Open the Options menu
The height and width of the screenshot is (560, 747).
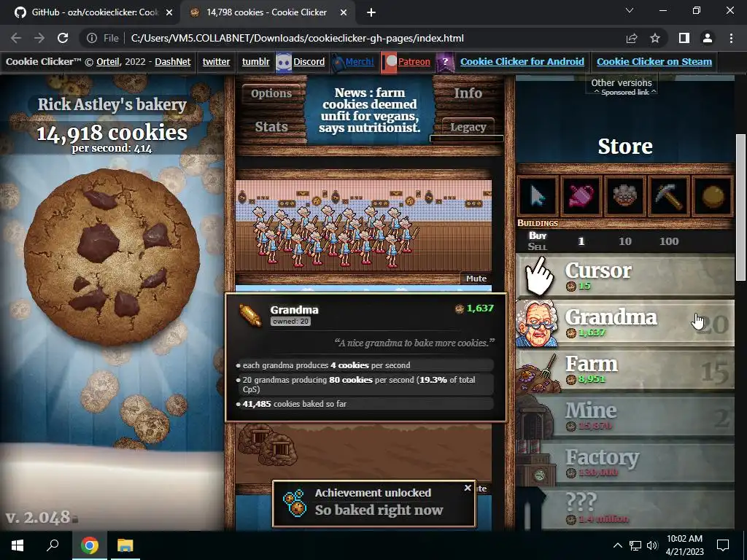pyautogui.click(x=271, y=93)
